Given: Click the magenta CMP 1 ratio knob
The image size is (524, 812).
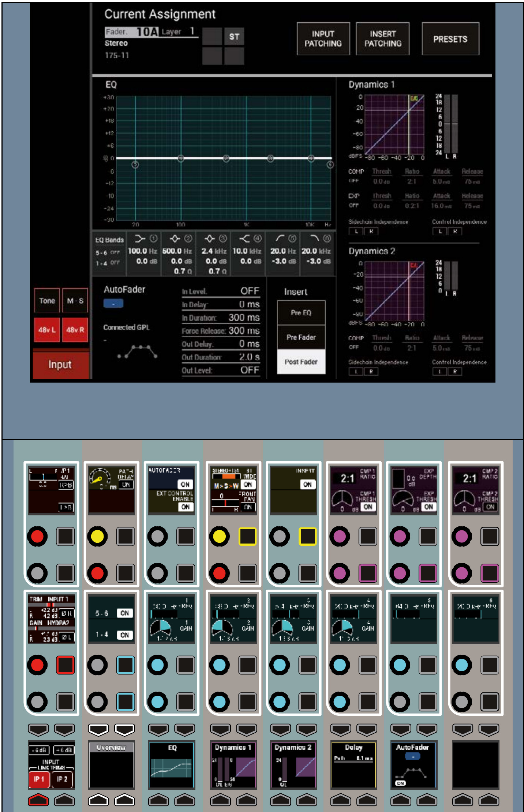Looking at the screenshot, I should [340, 537].
